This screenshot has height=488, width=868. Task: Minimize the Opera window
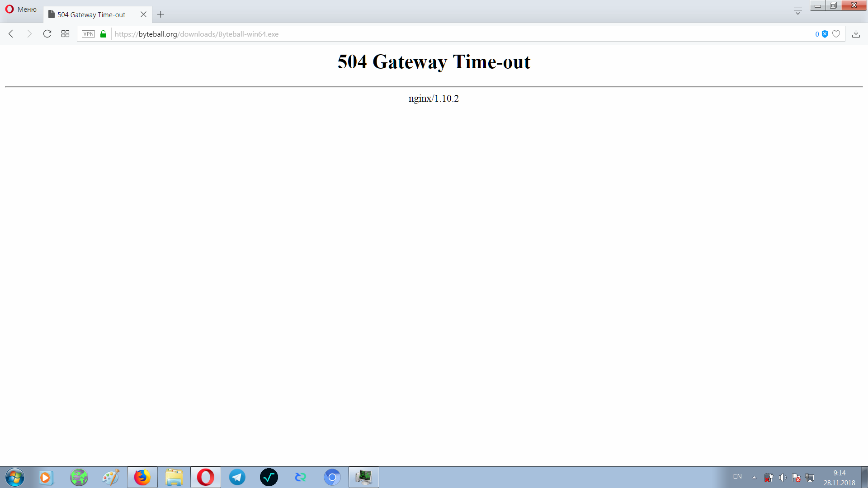point(817,5)
